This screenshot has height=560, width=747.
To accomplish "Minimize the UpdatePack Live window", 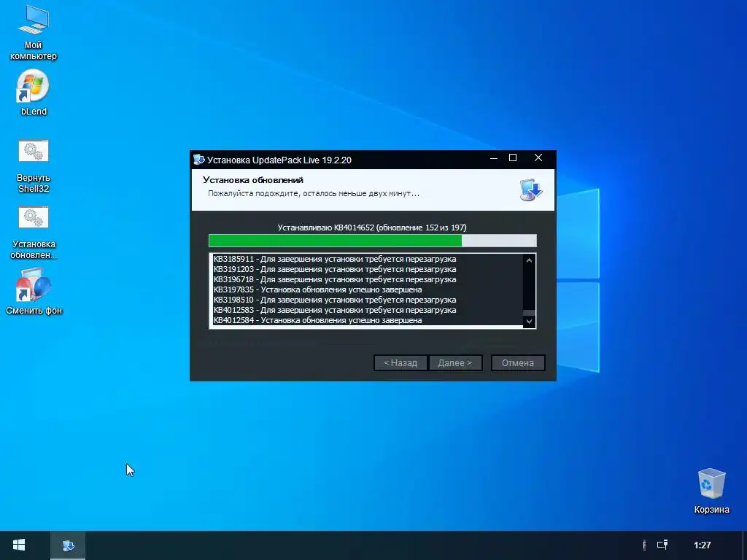I will point(494,158).
